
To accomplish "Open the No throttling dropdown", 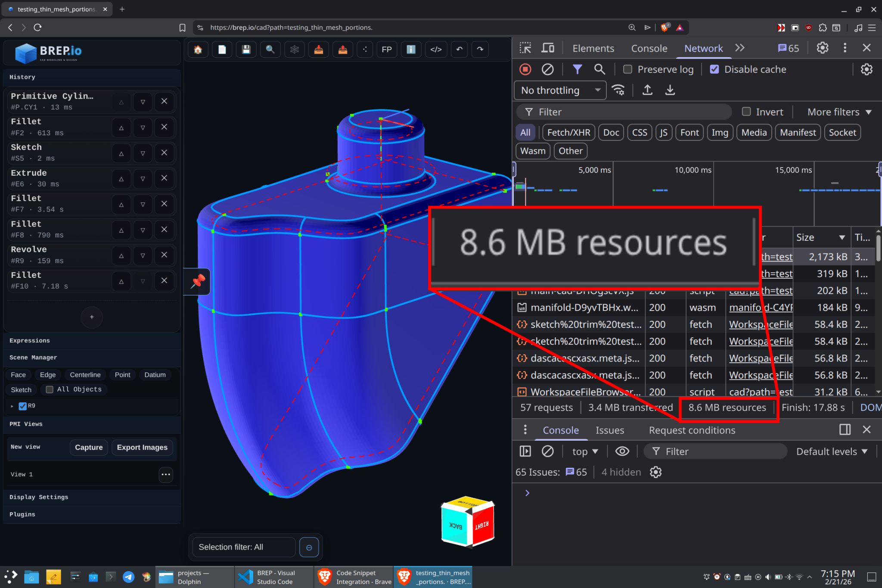I will pos(560,90).
